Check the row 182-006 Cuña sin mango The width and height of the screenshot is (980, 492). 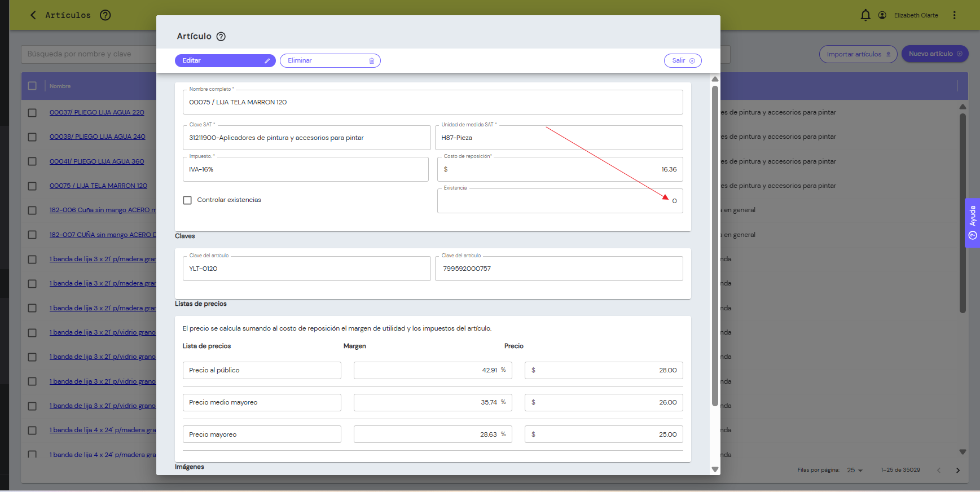click(x=32, y=210)
